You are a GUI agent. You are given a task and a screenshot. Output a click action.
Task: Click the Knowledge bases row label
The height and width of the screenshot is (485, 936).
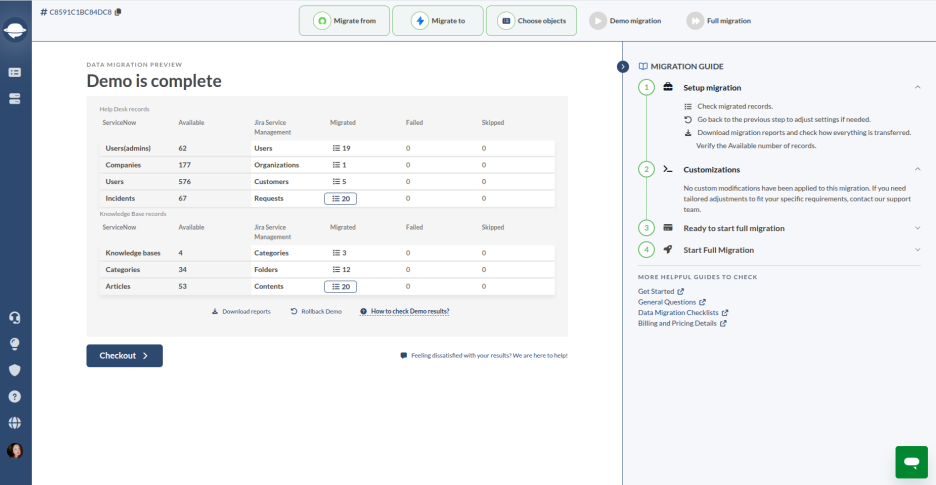click(133, 253)
